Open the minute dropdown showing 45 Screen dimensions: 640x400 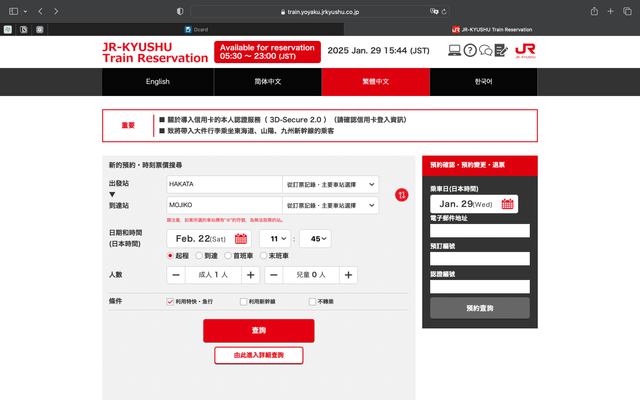314,239
